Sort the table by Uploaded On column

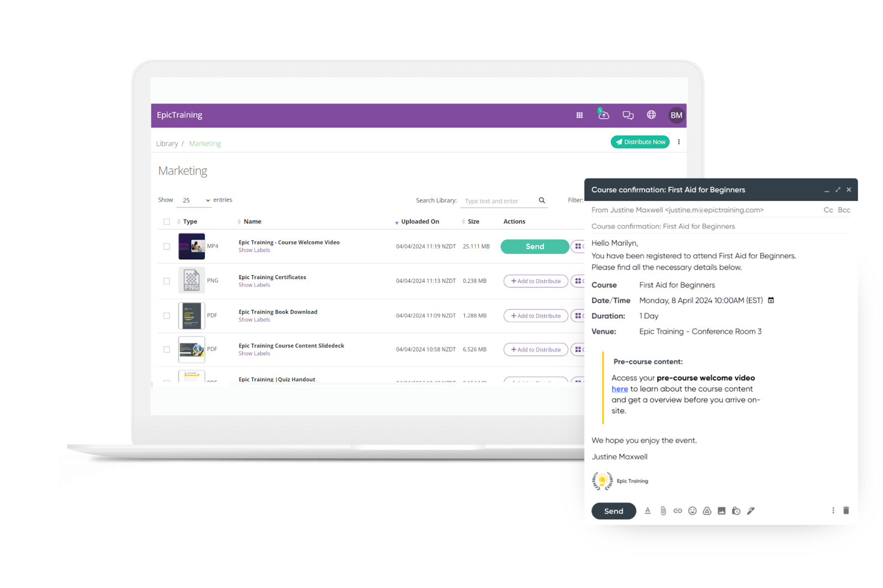417,222
